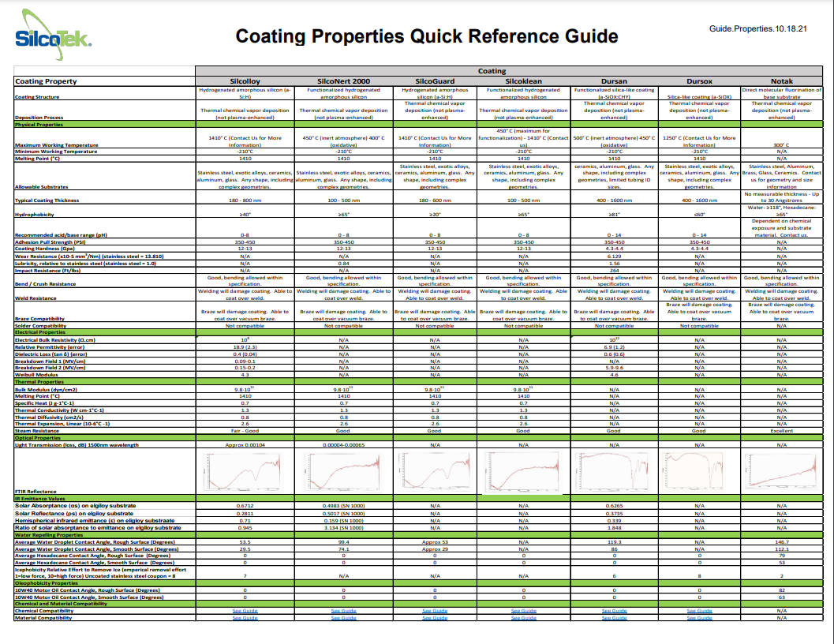Open Silcolloy Chemical Compatibility See Guide link

245,611
